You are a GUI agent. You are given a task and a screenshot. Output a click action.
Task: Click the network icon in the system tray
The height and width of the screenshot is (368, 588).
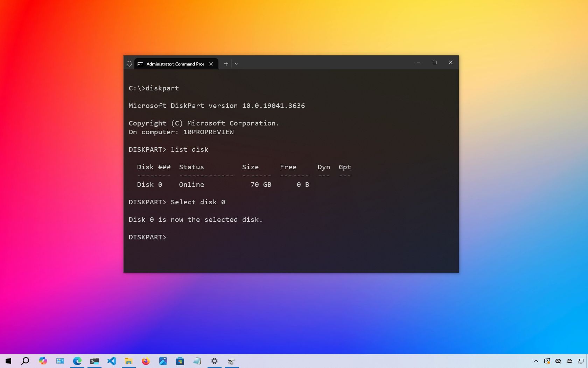580,361
